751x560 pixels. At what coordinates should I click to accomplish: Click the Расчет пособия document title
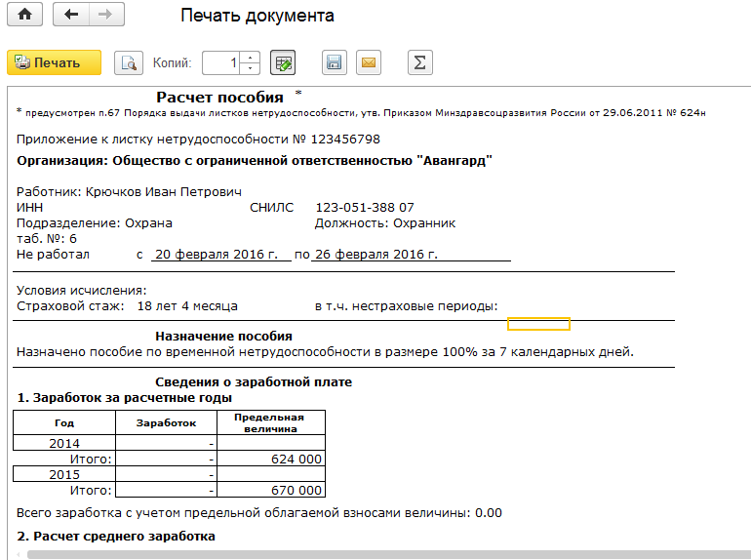[x=219, y=97]
